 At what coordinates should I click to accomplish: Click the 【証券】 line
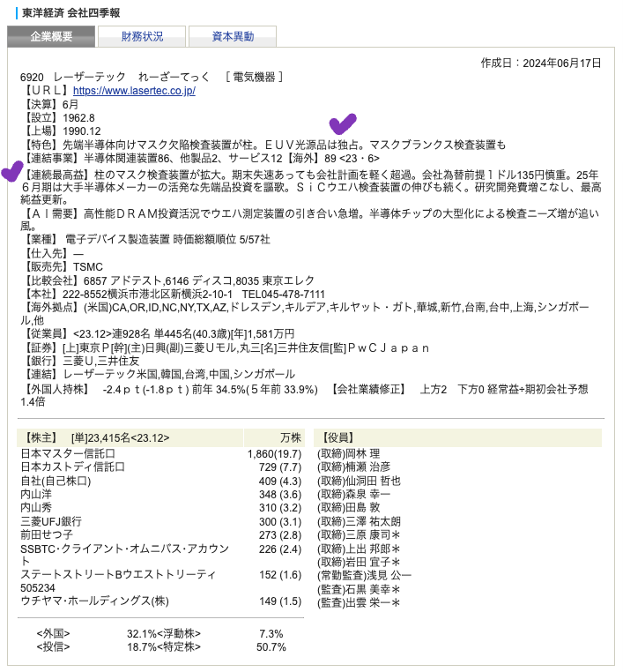point(225,347)
